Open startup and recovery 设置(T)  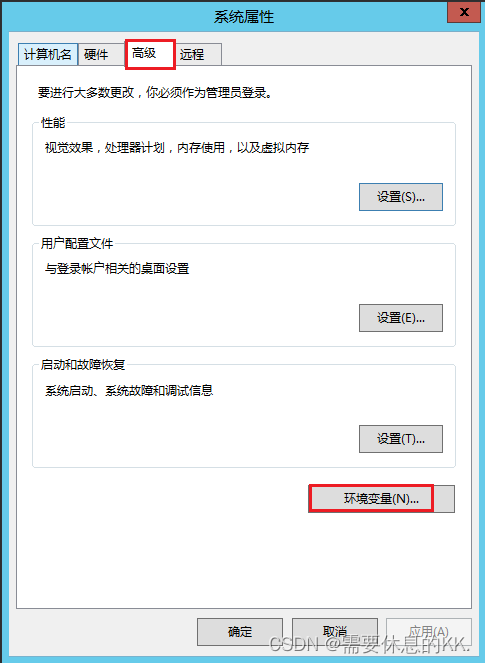(x=401, y=439)
